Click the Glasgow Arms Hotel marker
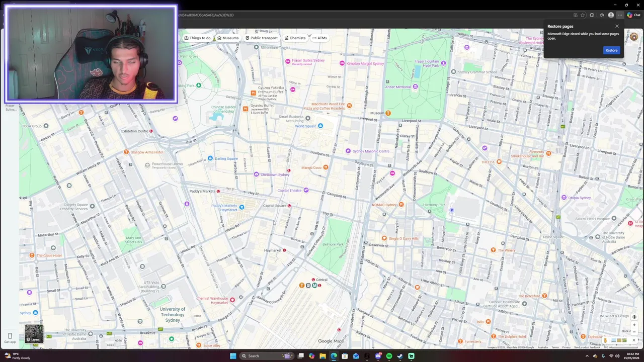644x362 pixels. point(126,152)
